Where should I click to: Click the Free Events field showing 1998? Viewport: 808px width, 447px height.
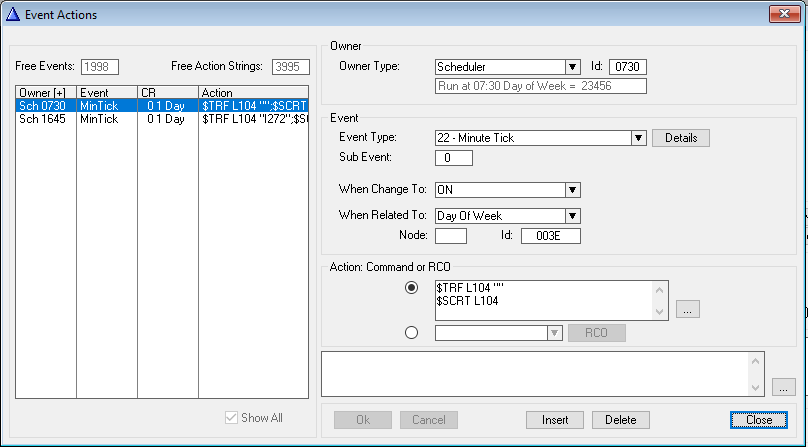point(100,67)
